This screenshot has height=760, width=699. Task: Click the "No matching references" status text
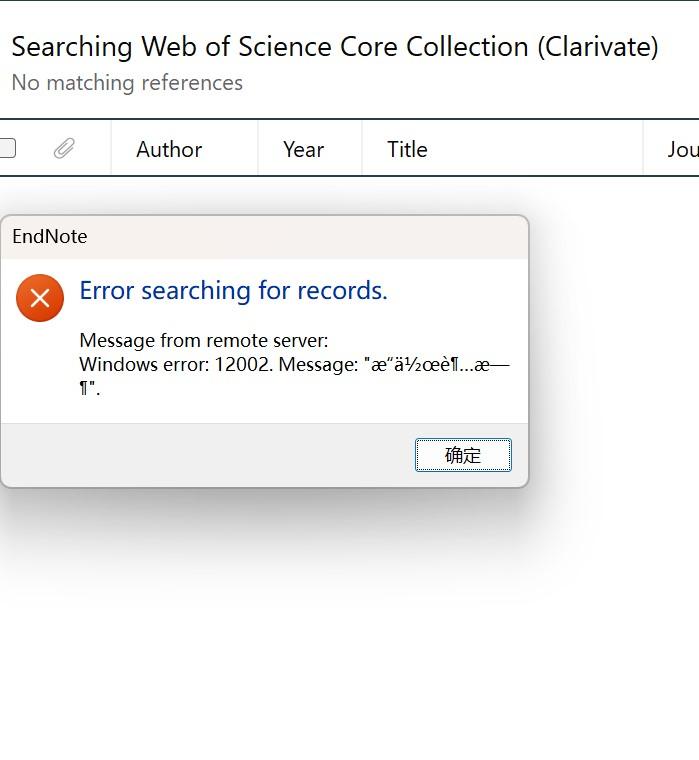pos(127,83)
